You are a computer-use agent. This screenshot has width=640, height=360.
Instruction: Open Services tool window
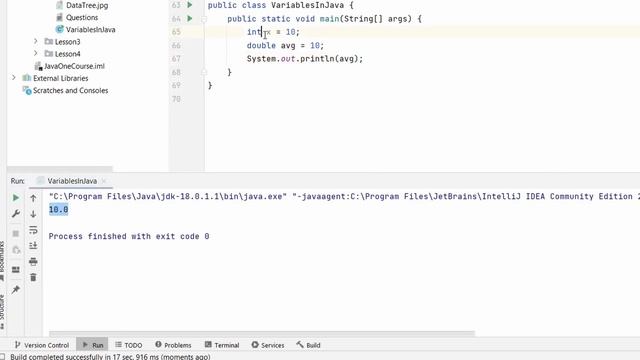click(x=268, y=345)
